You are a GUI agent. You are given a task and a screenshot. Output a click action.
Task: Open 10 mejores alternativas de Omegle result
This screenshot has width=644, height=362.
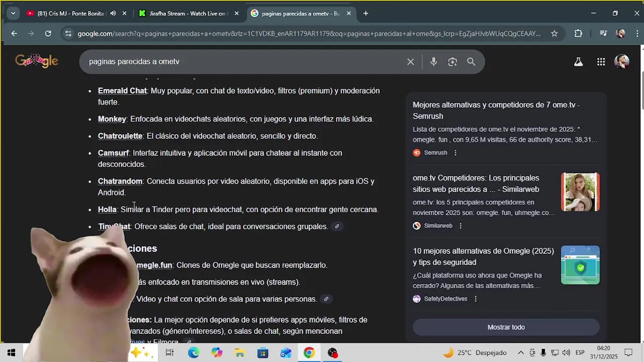[484, 256]
